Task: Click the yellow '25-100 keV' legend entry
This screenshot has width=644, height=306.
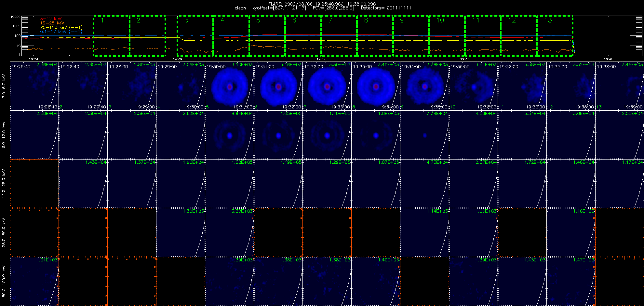Action: click(61, 27)
